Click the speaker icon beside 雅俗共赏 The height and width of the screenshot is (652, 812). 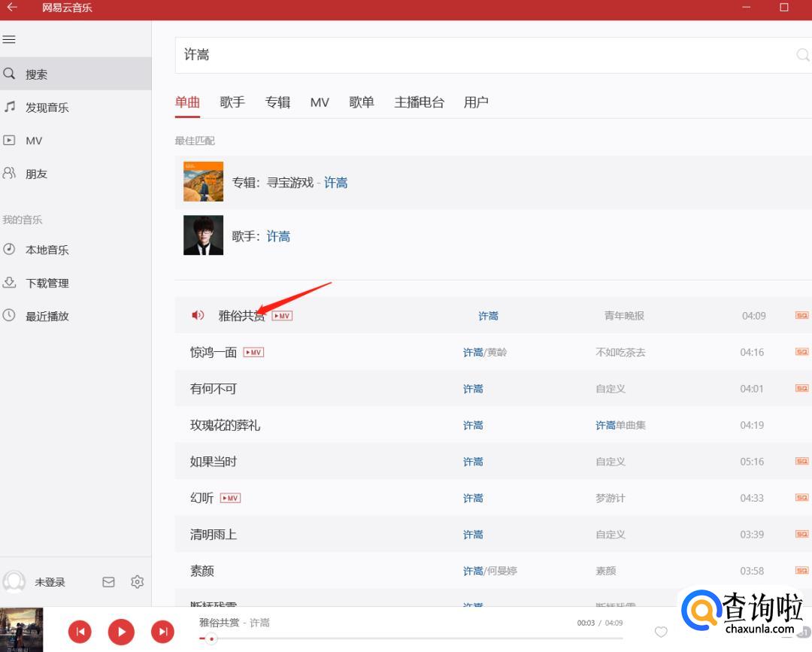pos(198,315)
